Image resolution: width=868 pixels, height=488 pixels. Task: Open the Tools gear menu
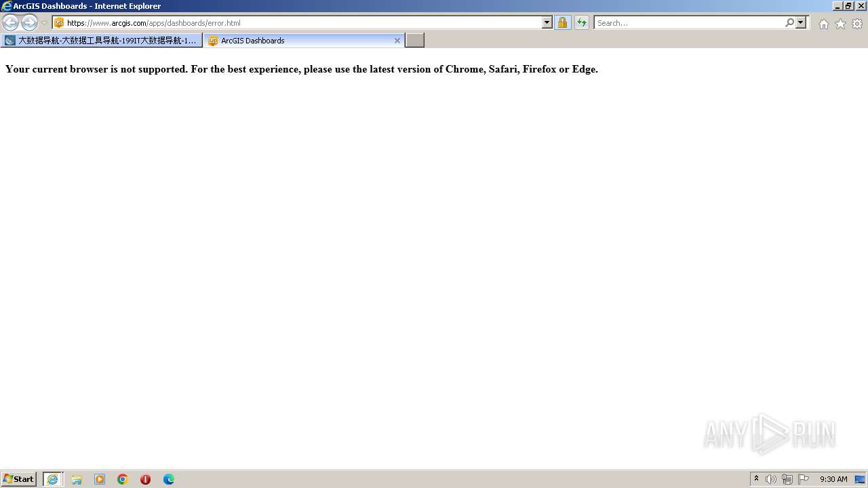tap(857, 24)
